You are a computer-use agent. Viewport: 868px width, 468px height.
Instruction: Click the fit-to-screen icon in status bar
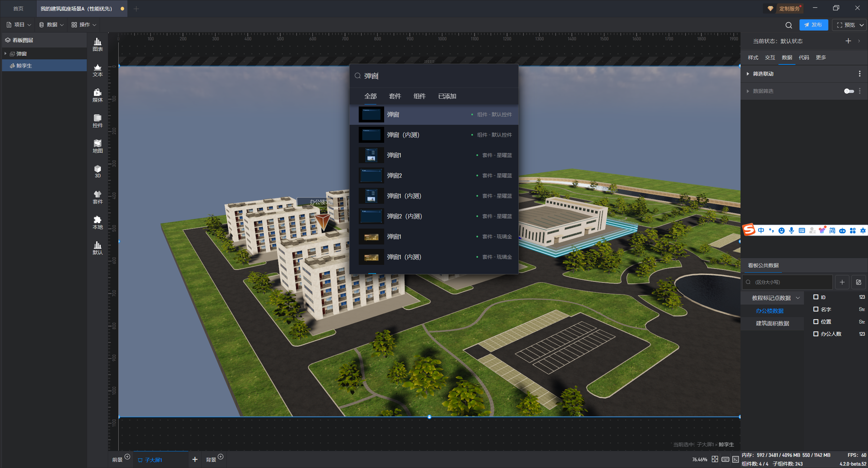pos(715,459)
